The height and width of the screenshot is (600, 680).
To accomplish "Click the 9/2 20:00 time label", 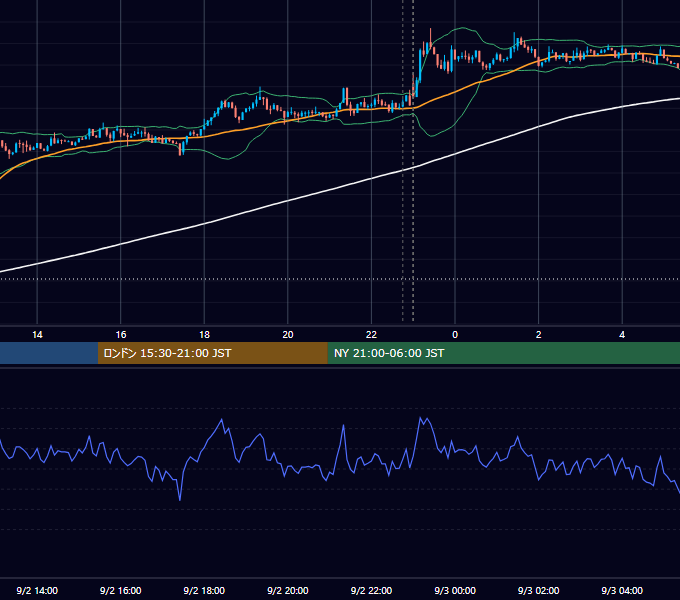I will (x=288, y=590).
